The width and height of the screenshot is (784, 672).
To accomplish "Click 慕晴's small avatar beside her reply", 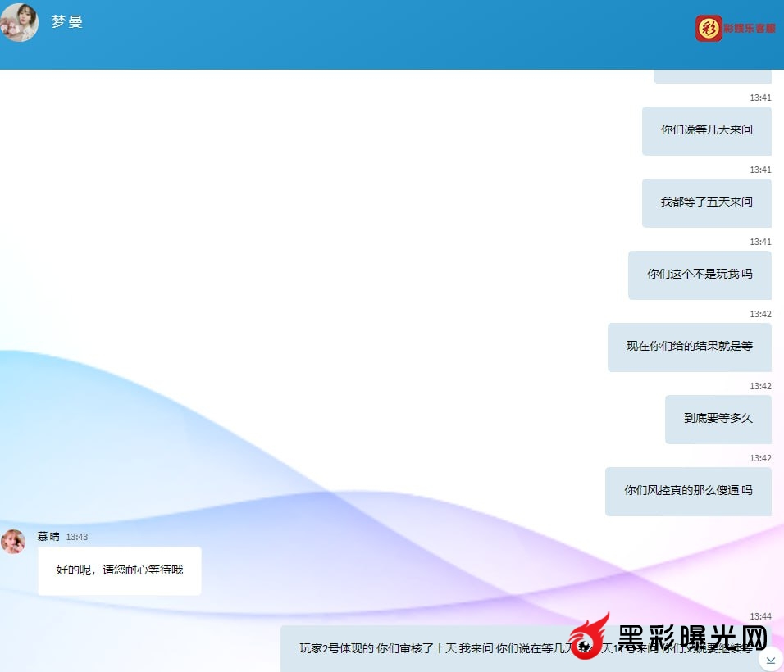I will pyautogui.click(x=13, y=542).
